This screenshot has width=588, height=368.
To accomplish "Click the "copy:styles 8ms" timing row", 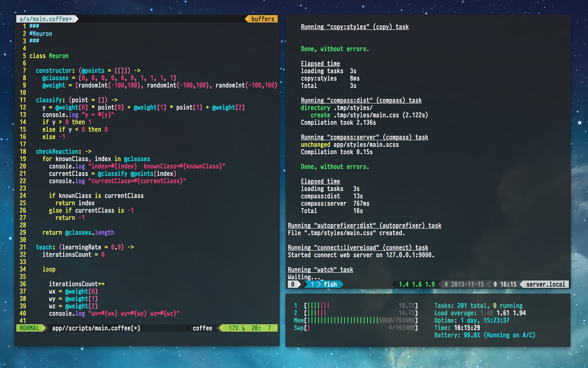I will 330,79.
